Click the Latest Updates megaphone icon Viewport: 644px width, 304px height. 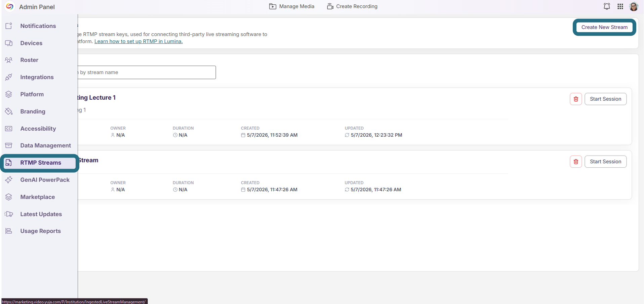pyautogui.click(x=9, y=214)
